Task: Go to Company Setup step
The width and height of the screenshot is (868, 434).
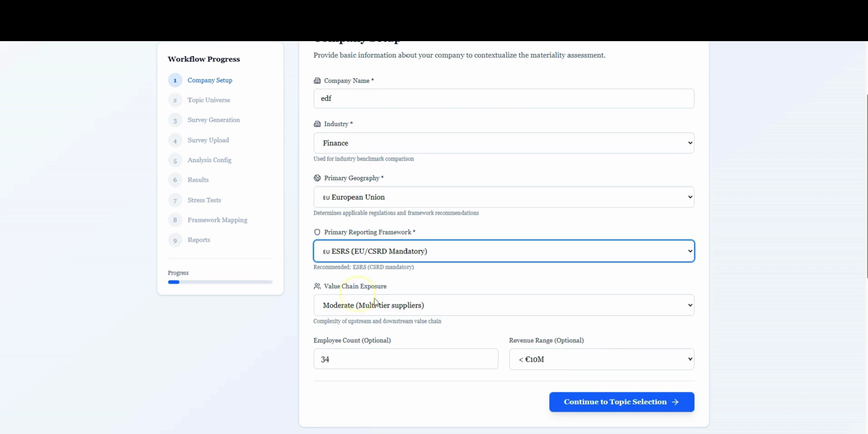Action: pyautogui.click(x=210, y=80)
